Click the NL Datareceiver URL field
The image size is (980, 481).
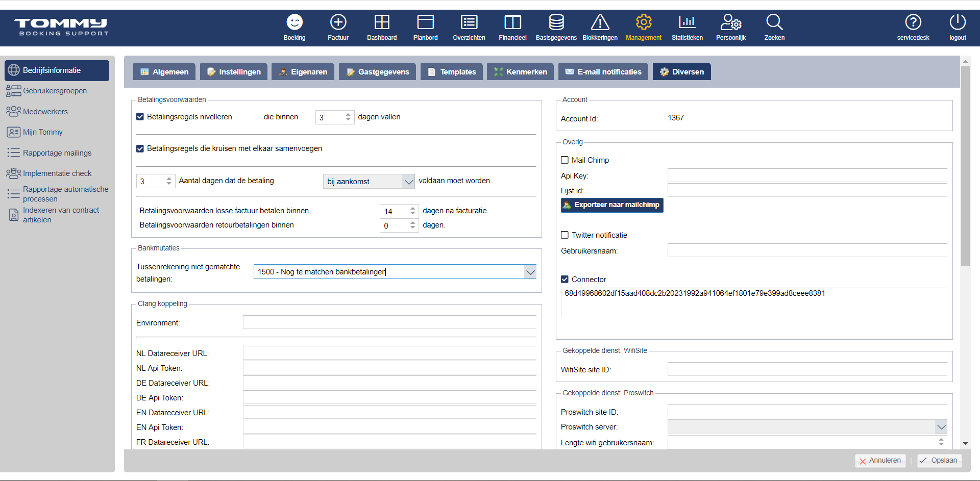(x=389, y=353)
